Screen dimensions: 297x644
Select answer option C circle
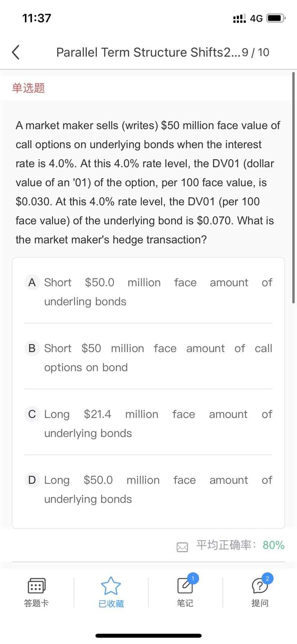(32, 414)
